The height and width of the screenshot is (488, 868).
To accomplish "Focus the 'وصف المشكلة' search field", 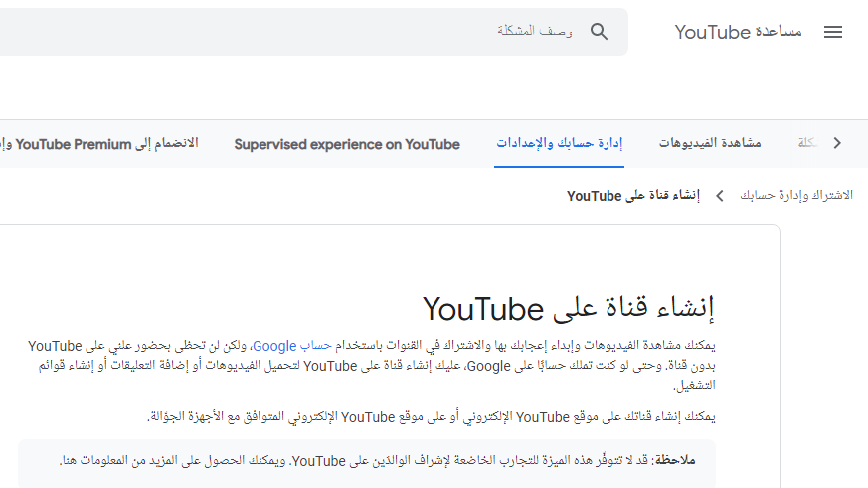I will (314, 32).
